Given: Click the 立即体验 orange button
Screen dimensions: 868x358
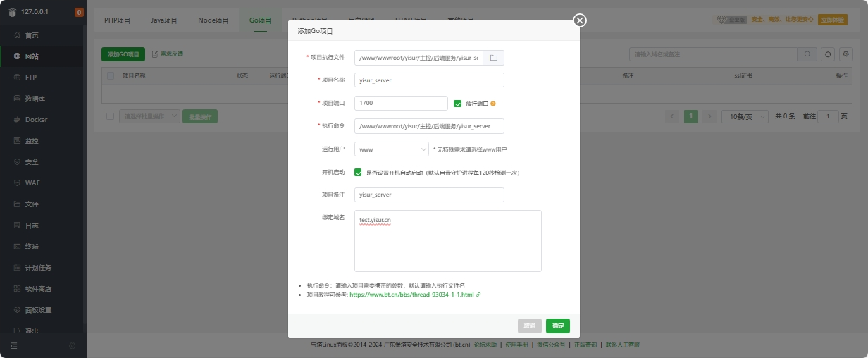Looking at the screenshot, I should point(833,20).
